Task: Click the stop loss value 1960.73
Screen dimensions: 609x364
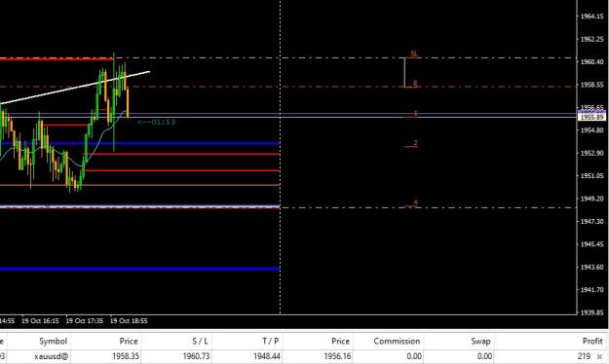Action: pos(196,356)
